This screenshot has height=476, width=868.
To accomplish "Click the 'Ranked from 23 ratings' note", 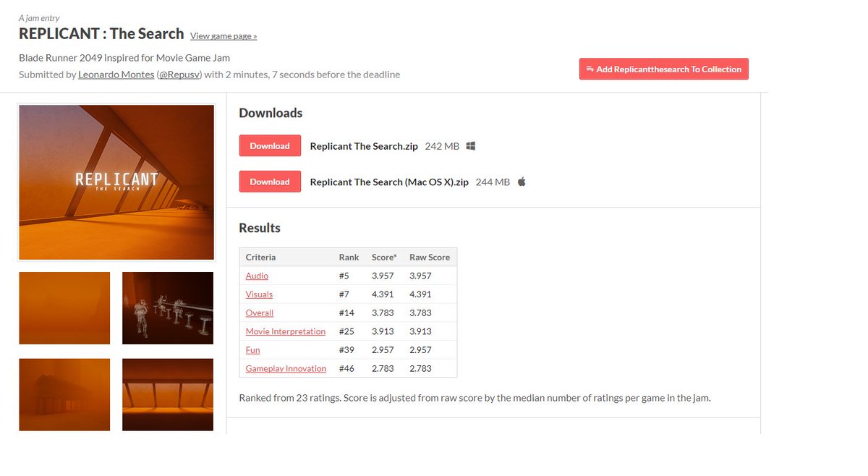I will point(475,398).
